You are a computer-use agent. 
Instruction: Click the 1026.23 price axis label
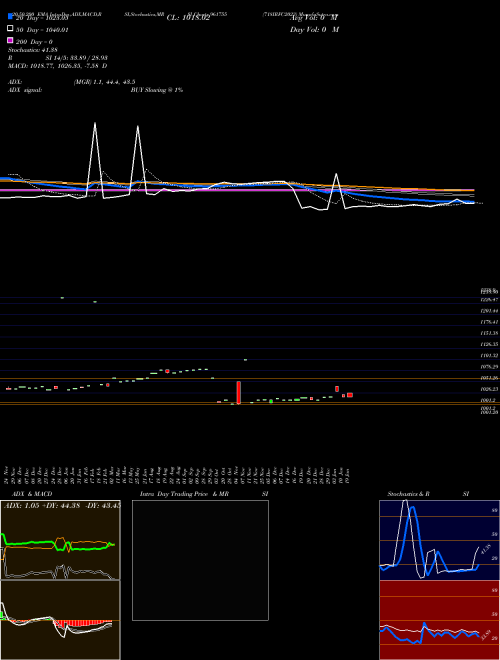pyautogui.click(x=489, y=389)
